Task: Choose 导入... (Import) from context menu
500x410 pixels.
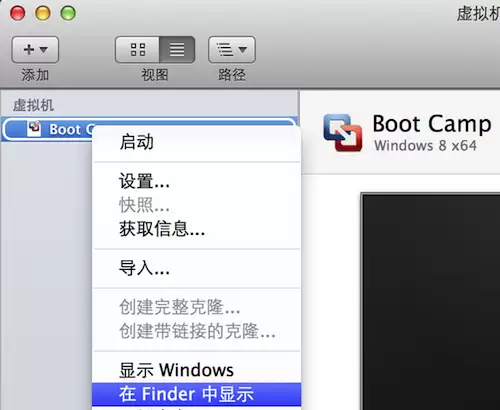Action: (x=197, y=268)
